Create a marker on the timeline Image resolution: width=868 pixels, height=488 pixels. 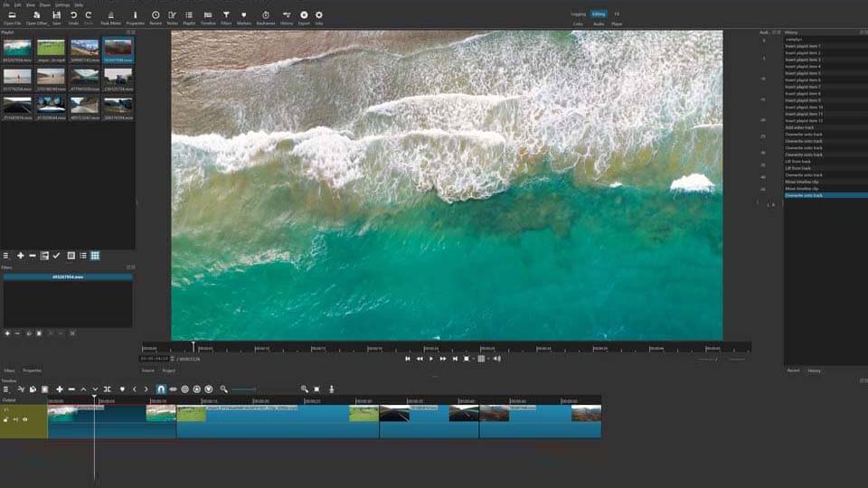pyautogui.click(x=122, y=389)
